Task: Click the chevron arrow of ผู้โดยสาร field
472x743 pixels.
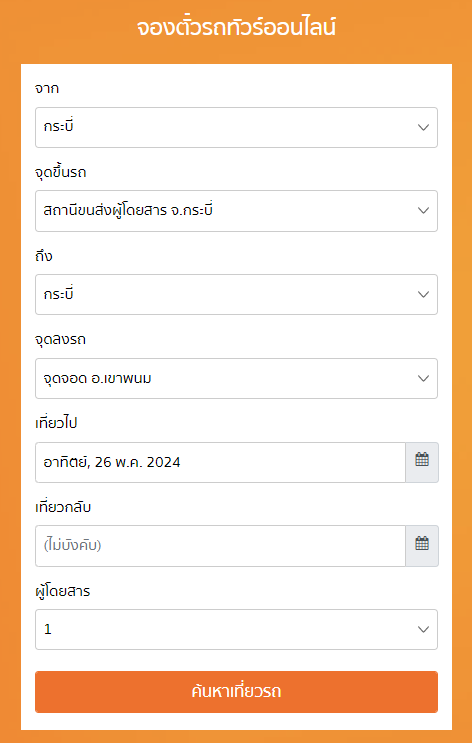Action: pyautogui.click(x=423, y=629)
